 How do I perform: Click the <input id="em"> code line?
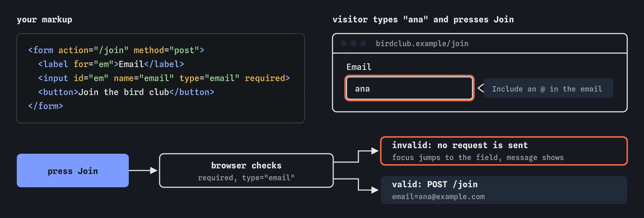164,78
